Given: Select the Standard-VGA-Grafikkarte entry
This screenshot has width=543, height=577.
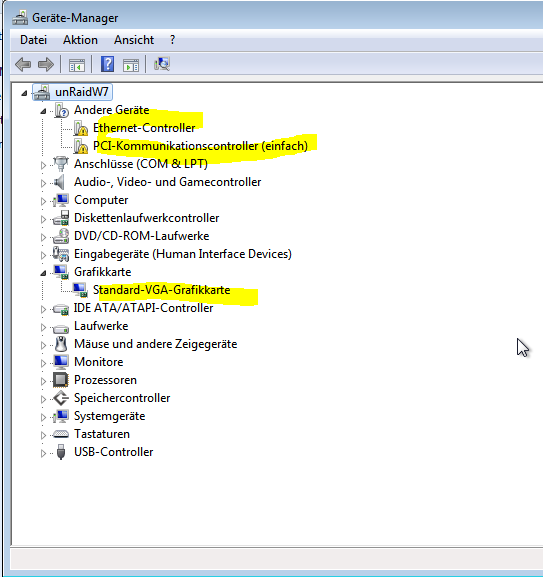Looking at the screenshot, I should pyautogui.click(x=162, y=290).
